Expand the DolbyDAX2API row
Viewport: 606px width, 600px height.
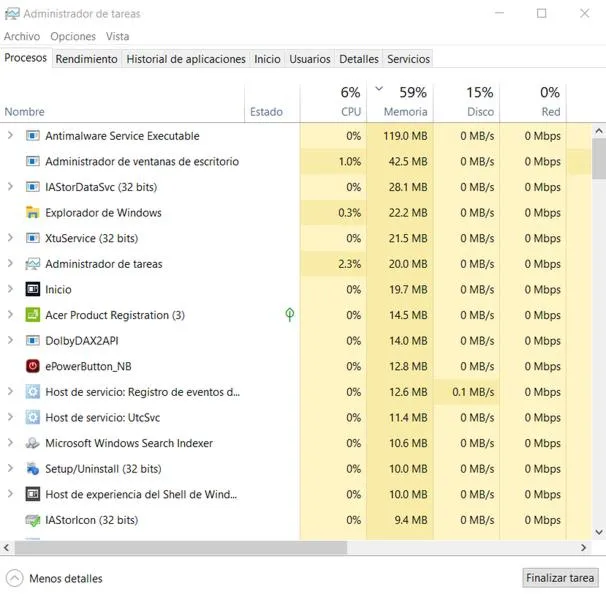point(10,340)
